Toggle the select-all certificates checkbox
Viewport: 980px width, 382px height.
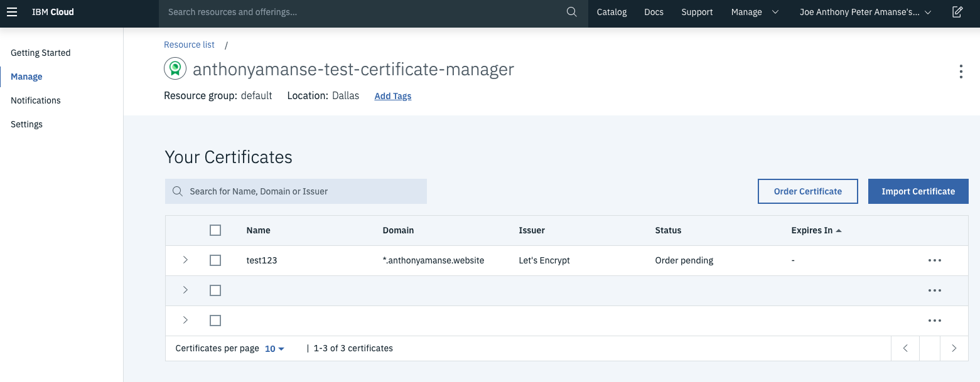click(215, 230)
